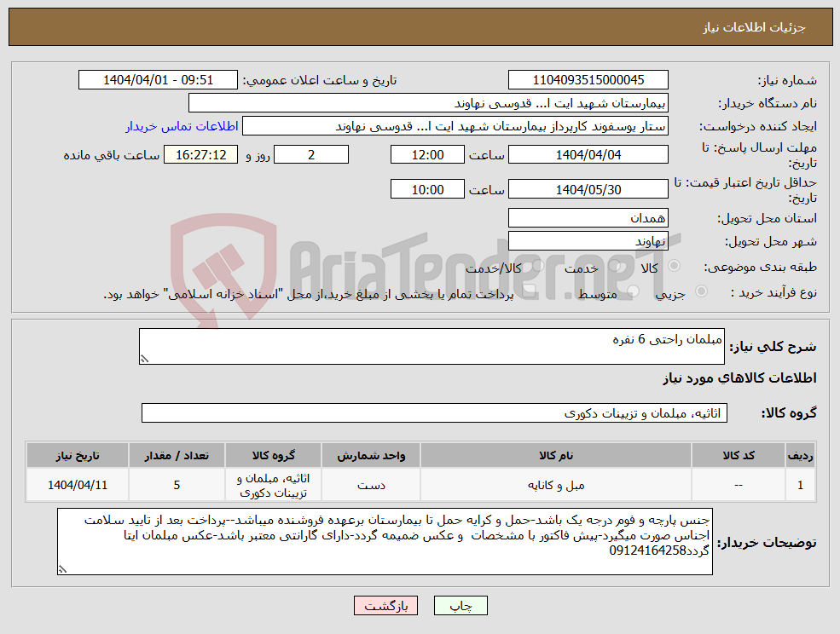The height and width of the screenshot is (634, 840).
Task: Click the goods group field اثاثیه، مبلمان
Action: pos(434,412)
